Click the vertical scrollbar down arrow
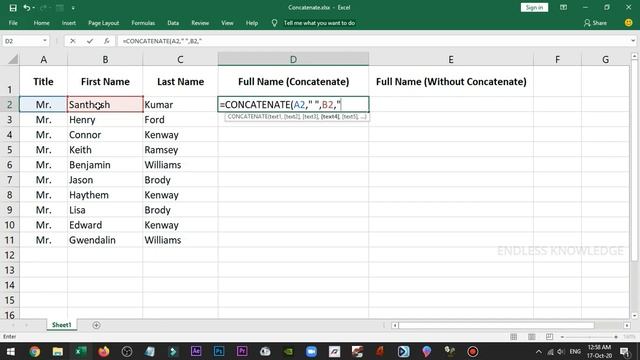The height and width of the screenshot is (360, 640). pos(634,315)
